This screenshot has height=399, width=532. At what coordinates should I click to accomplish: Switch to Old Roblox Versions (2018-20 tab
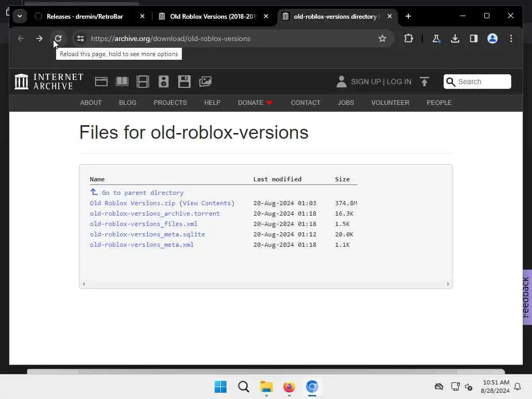click(213, 16)
